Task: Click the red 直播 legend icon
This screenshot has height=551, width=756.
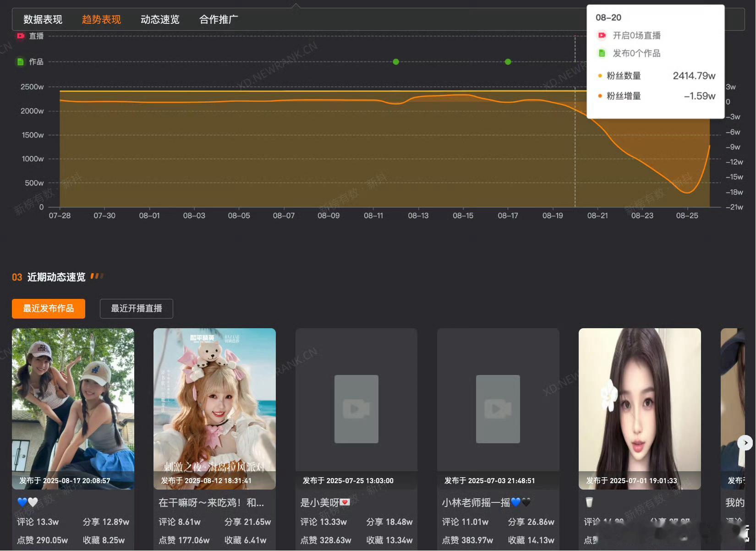Action: coord(21,36)
